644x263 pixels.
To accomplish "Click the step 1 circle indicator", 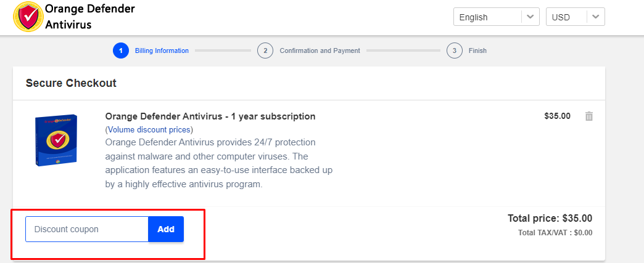I will point(121,51).
